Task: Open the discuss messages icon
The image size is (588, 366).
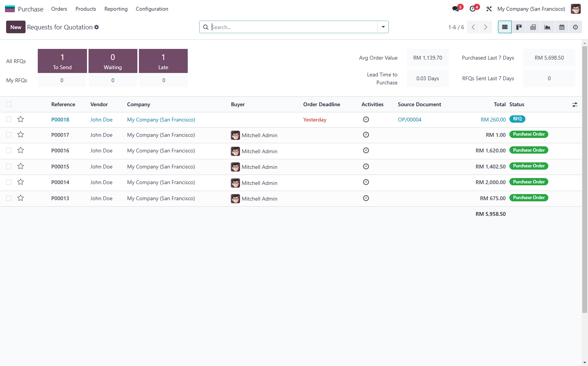Action: click(456, 9)
